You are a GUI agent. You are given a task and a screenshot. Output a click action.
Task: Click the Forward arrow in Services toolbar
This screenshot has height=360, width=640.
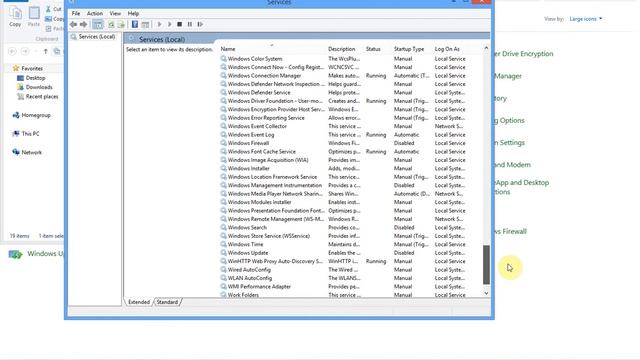pyautogui.click(x=83, y=24)
